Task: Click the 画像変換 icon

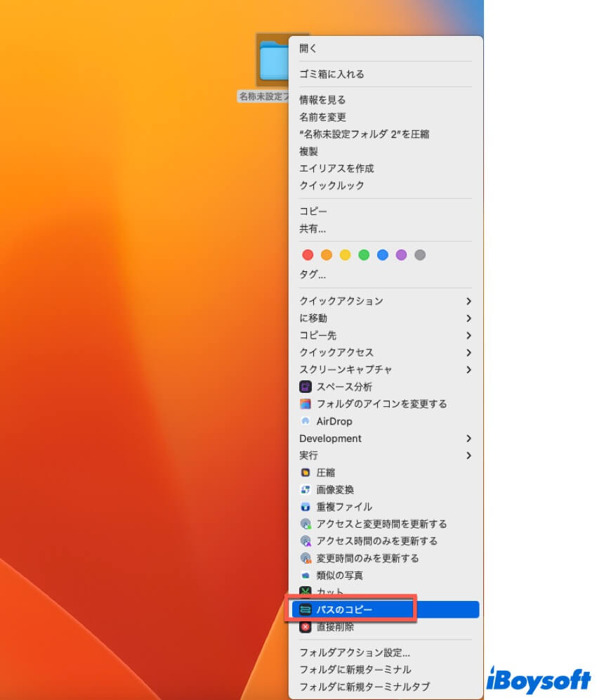Action: (x=306, y=490)
